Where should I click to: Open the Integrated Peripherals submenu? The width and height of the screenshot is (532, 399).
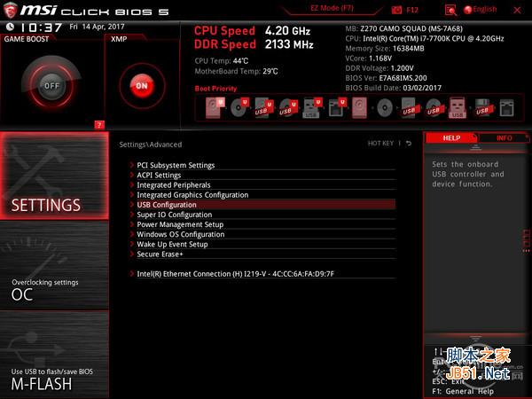pos(262,185)
